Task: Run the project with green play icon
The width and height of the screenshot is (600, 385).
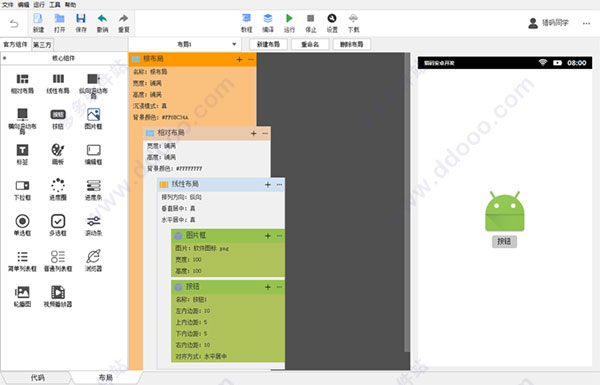Action: pos(289,18)
